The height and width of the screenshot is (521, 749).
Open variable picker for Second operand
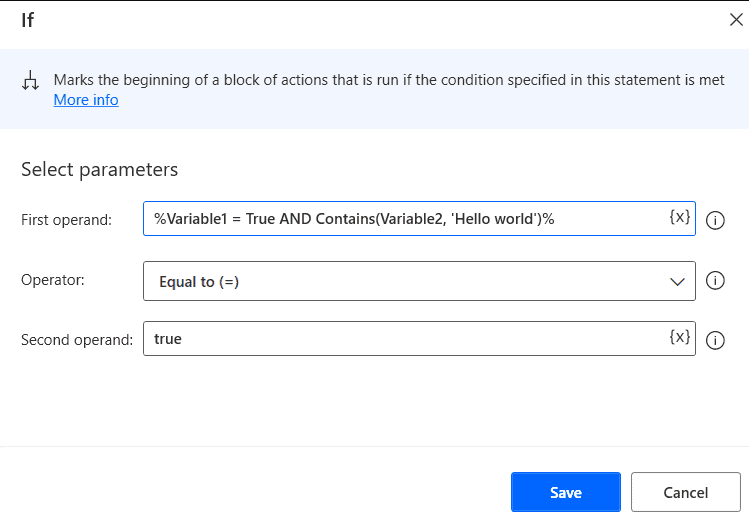point(679,337)
